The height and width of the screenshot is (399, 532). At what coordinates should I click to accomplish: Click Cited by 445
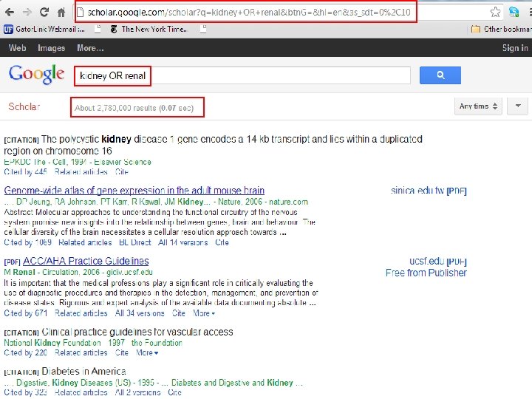point(25,172)
